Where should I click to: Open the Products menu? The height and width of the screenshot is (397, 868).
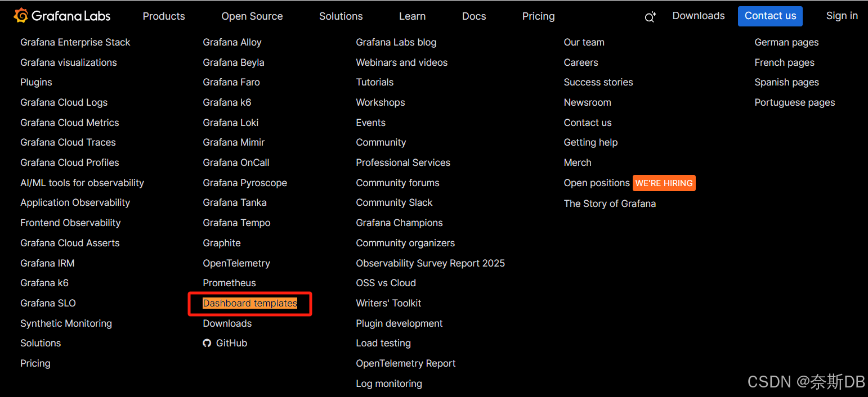(x=164, y=16)
